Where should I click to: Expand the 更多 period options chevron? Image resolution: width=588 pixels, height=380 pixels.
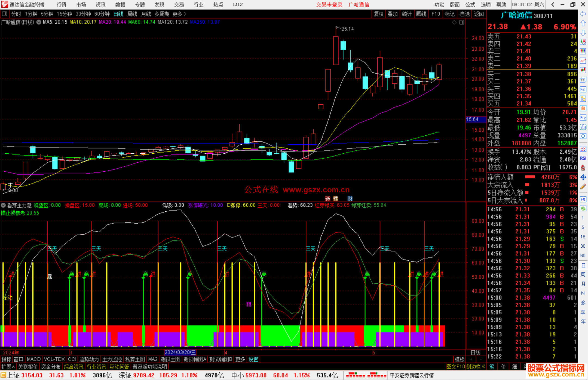[x=185, y=14]
